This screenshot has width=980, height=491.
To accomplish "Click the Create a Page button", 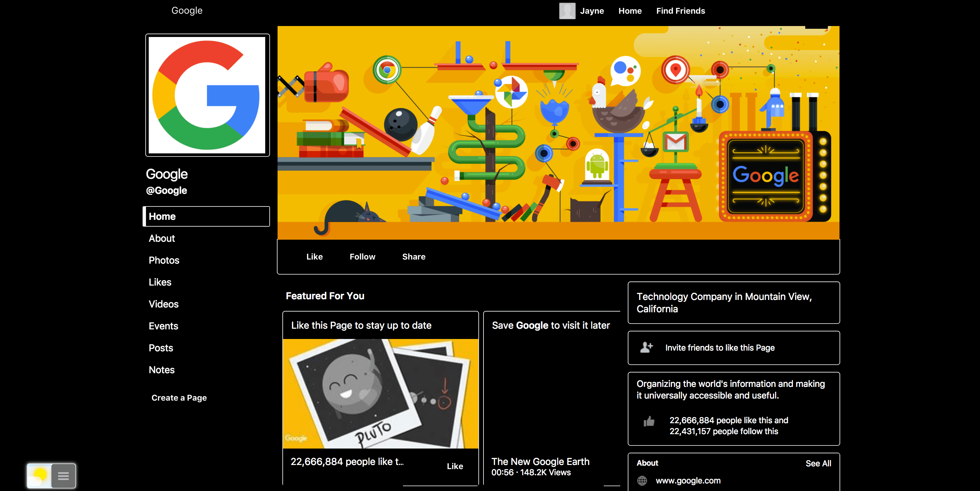I will click(179, 398).
